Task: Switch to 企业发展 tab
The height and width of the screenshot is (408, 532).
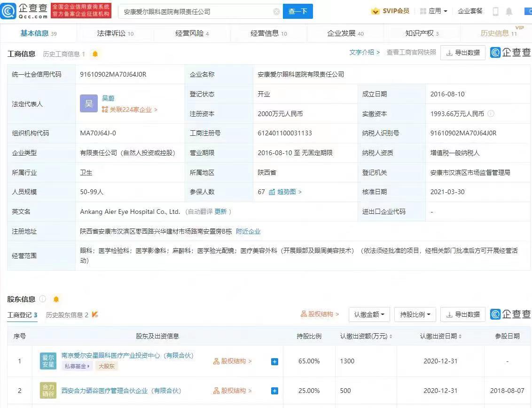Action: pyautogui.click(x=345, y=33)
